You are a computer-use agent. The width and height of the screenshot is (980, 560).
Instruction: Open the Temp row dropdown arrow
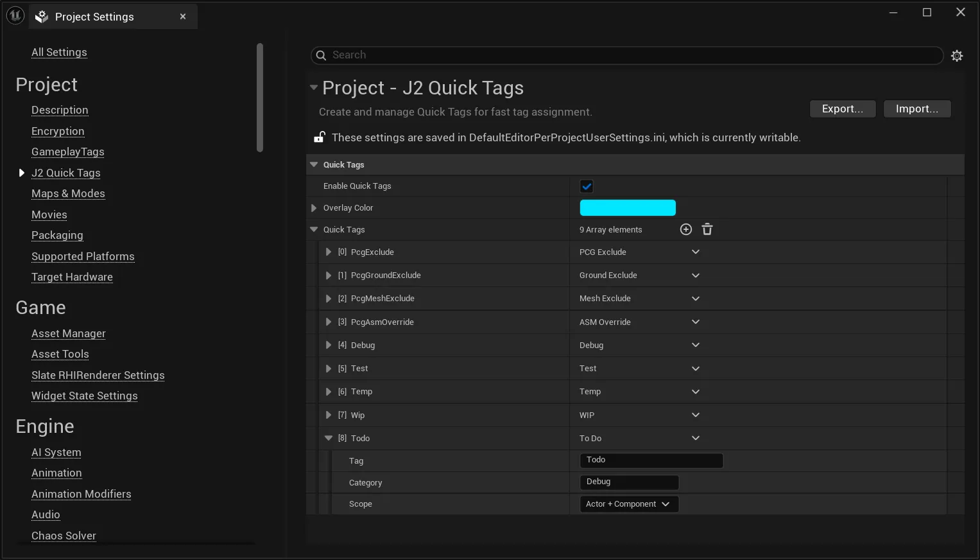(696, 392)
